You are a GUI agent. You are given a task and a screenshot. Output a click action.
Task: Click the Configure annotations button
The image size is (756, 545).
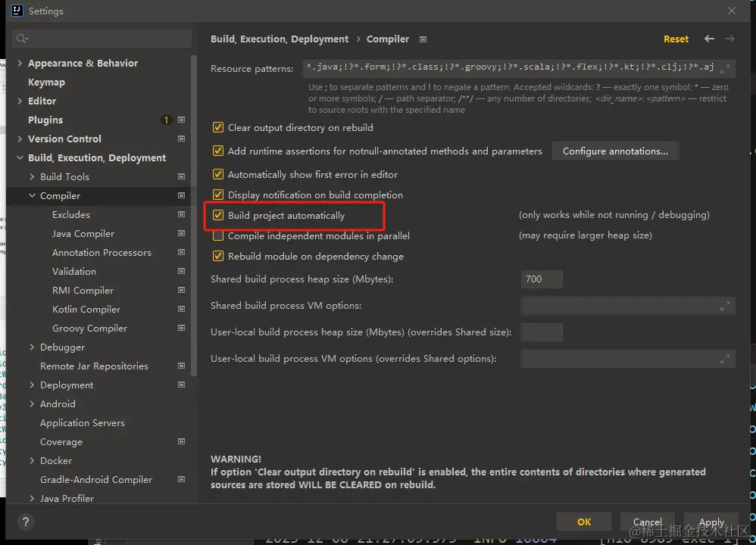point(615,151)
